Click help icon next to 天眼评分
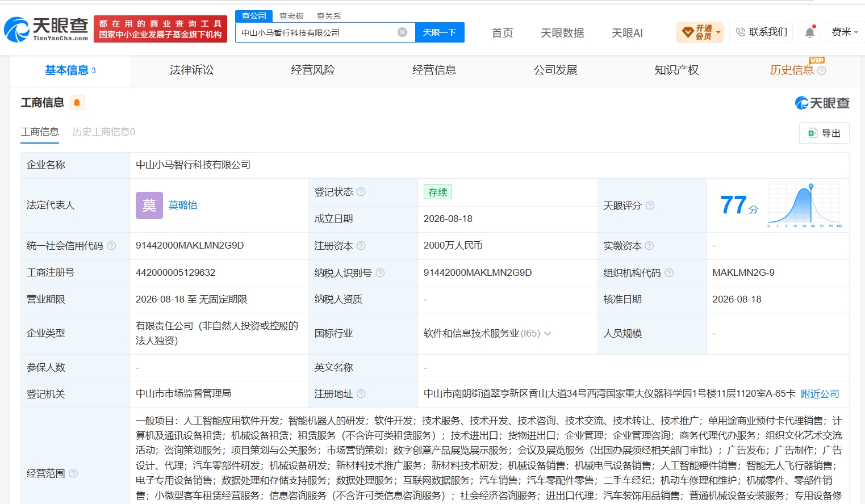 coord(650,205)
